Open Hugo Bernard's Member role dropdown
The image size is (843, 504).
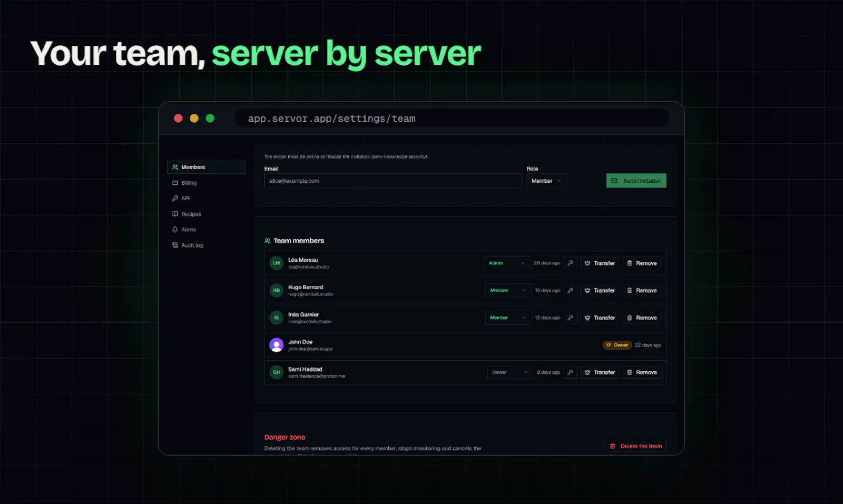click(508, 290)
